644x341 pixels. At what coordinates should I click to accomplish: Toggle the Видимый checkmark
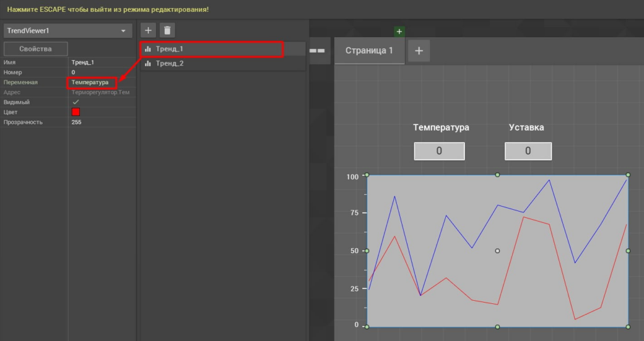click(75, 102)
